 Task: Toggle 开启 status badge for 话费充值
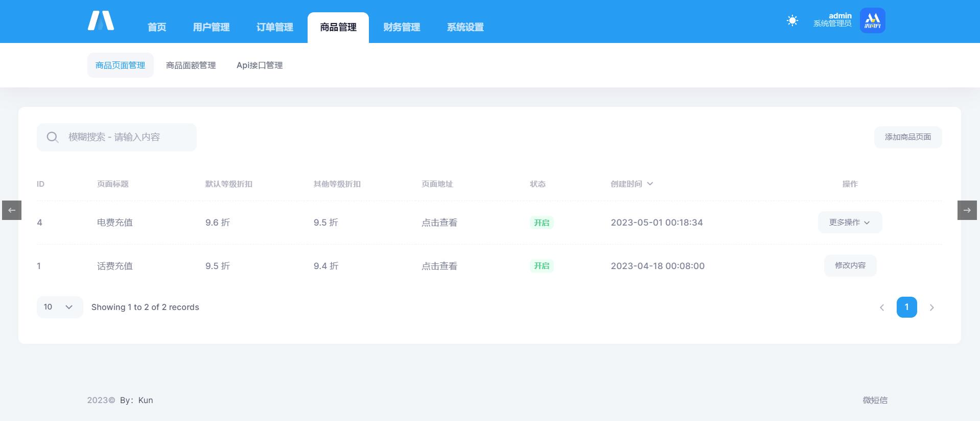(541, 266)
